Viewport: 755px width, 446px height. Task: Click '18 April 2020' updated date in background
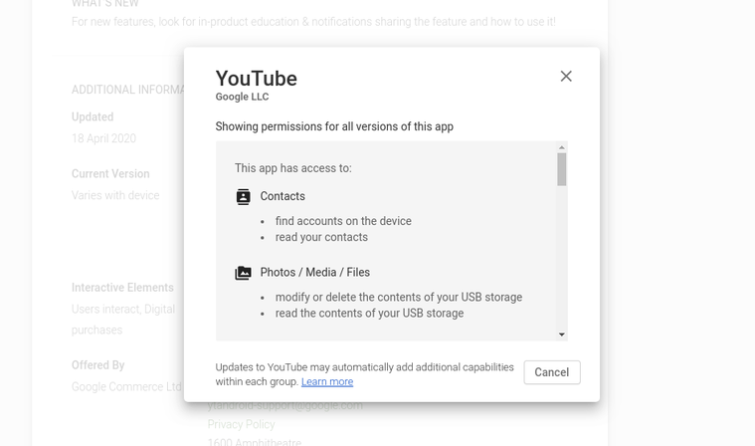coord(104,139)
